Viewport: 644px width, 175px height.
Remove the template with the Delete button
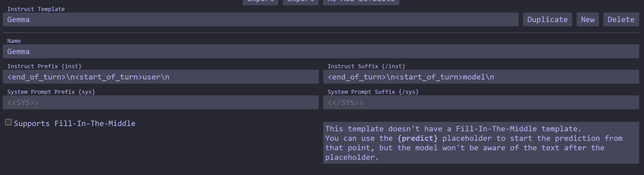click(x=621, y=19)
